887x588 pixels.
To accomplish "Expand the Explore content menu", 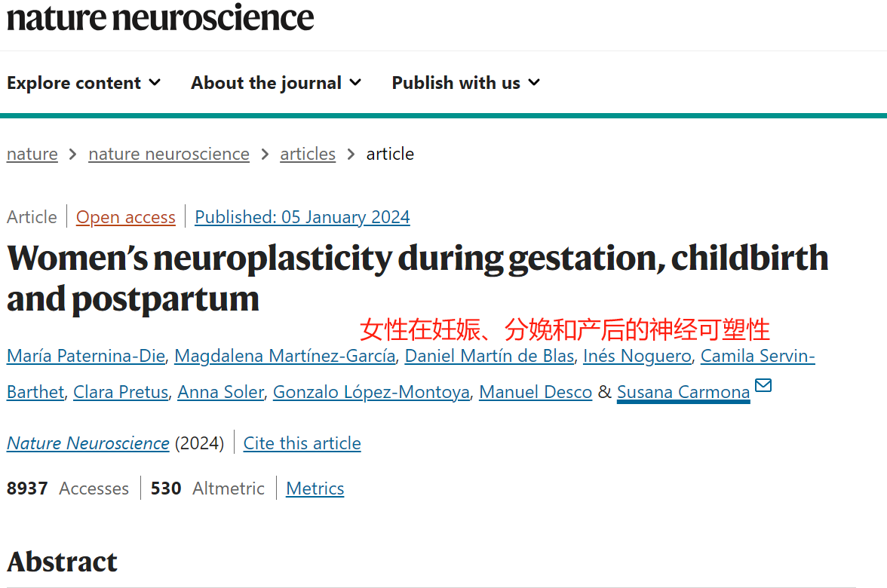I will coord(84,83).
